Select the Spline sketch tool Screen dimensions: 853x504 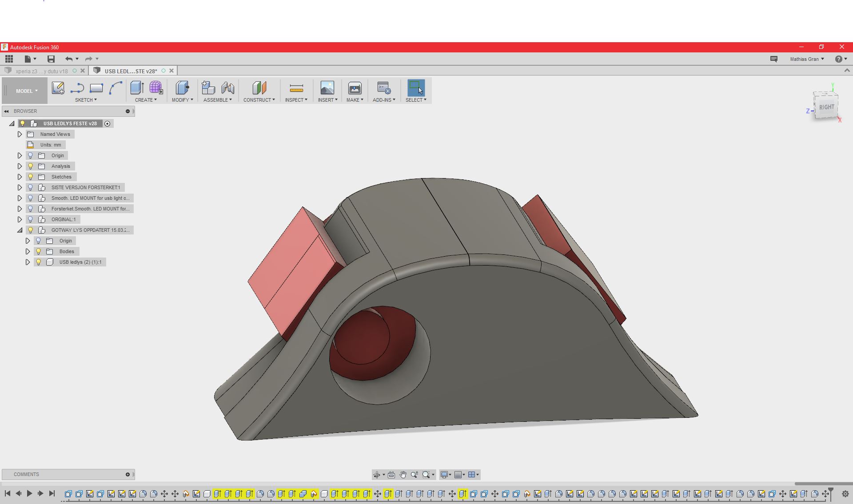click(x=116, y=88)
